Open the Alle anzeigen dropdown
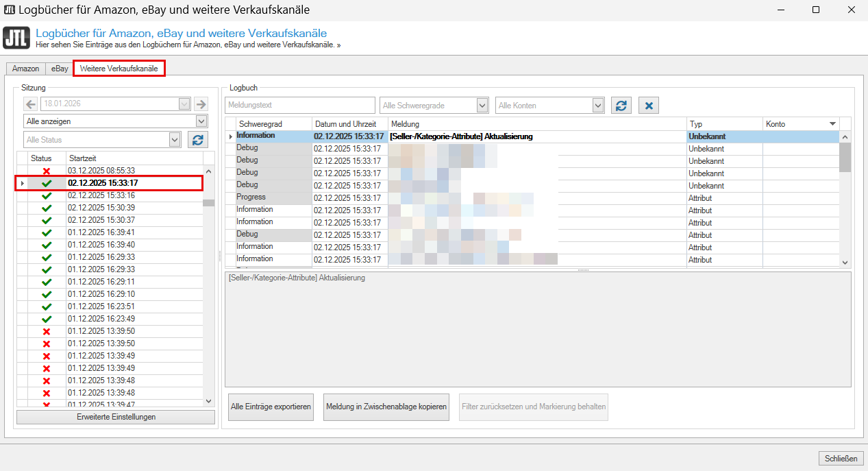 [201, 121]
